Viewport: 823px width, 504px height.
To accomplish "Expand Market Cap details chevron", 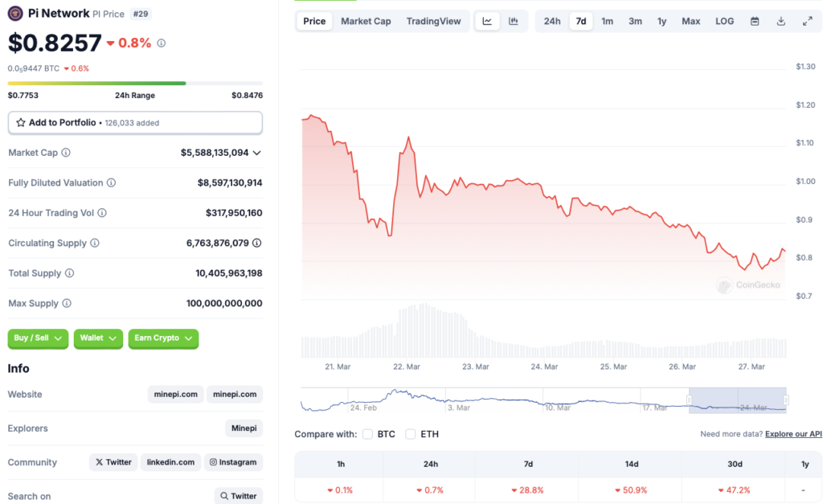I will 256,153.
